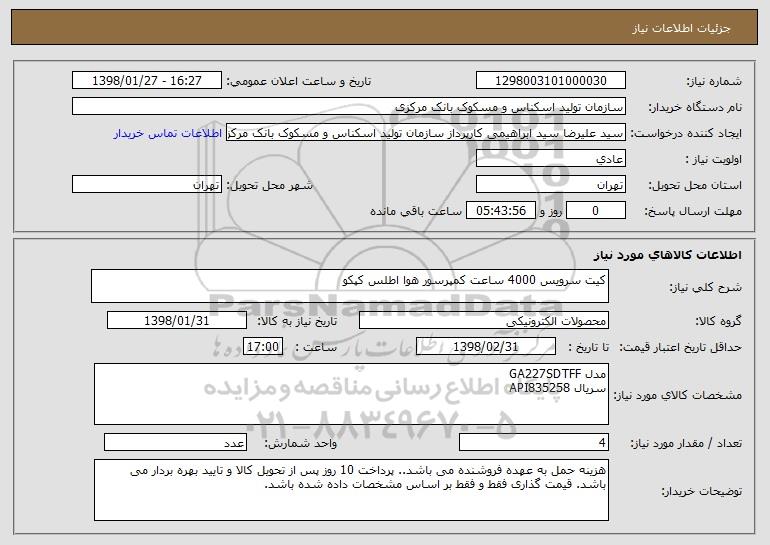The width and height of the screenshot is (770, 545).
Task: Click the label حداقل تاریخ اعتبار قیمت
Action: point(680,347)
